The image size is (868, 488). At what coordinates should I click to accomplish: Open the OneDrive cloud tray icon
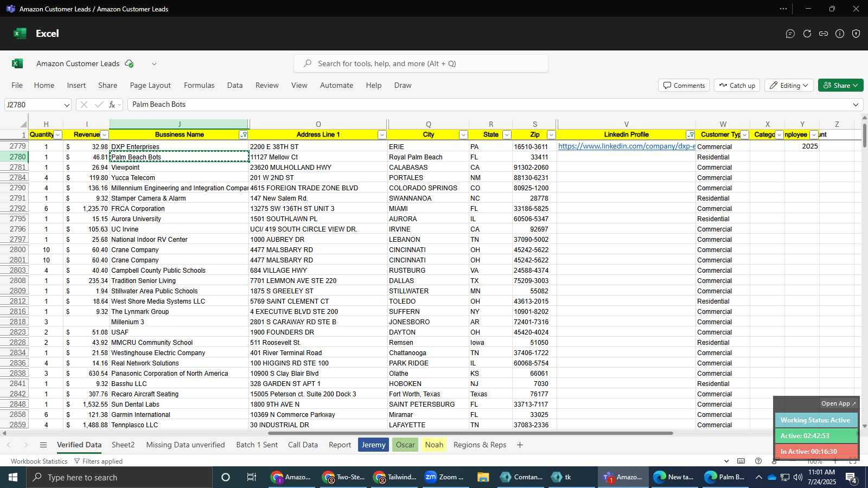coord(771,477)
